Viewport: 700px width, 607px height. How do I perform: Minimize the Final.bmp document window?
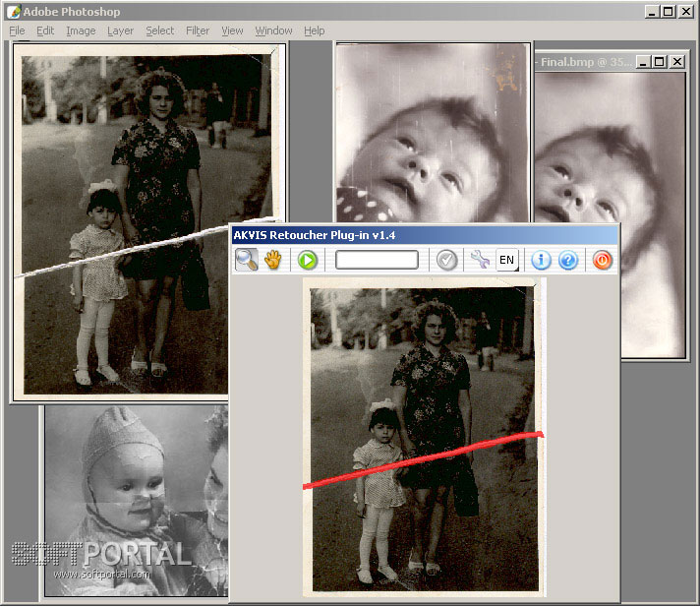point(643,62)
